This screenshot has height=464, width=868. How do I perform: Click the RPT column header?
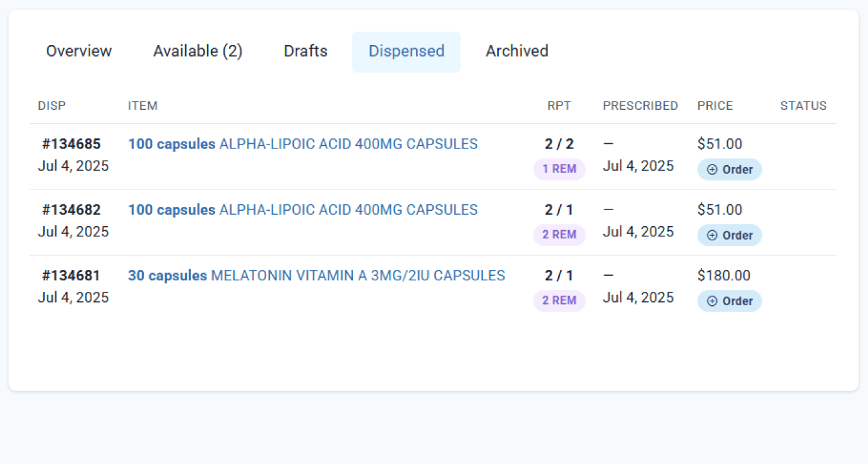click(559, 106)
